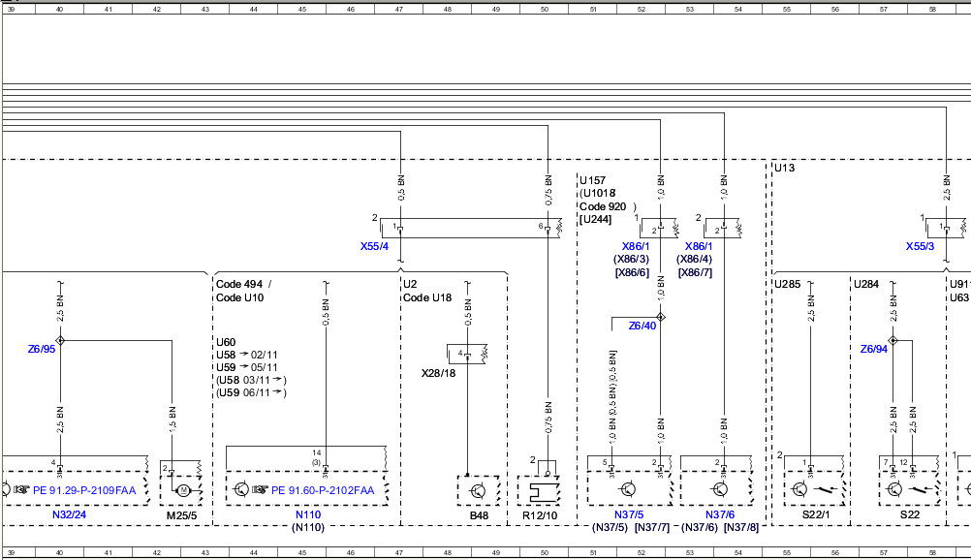971x560 pixels.
Task: Open the PE 91.29-P-2109FAA document link
Action: coord(84,490)
